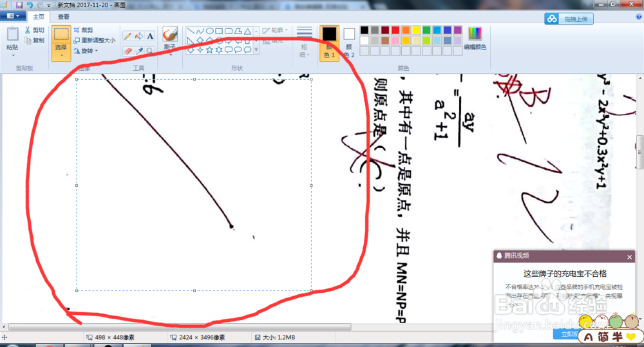Choose the cloud callout shape
644x347 pixels.
[247, 50]
